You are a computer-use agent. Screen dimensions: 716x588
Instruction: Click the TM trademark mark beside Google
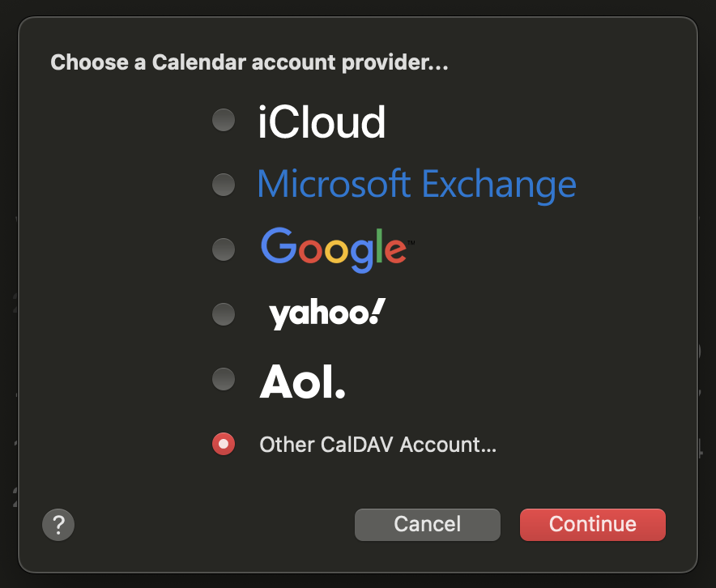411,242
